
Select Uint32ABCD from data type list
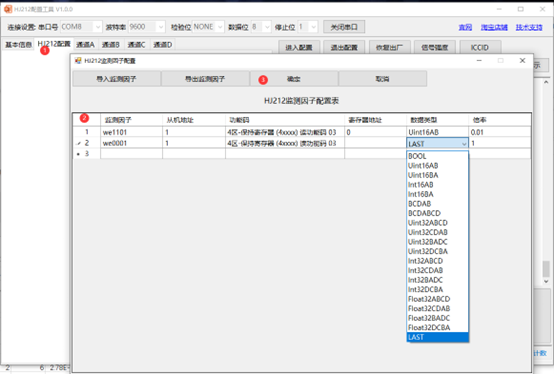pyautogui.click(x=437, y=223)
